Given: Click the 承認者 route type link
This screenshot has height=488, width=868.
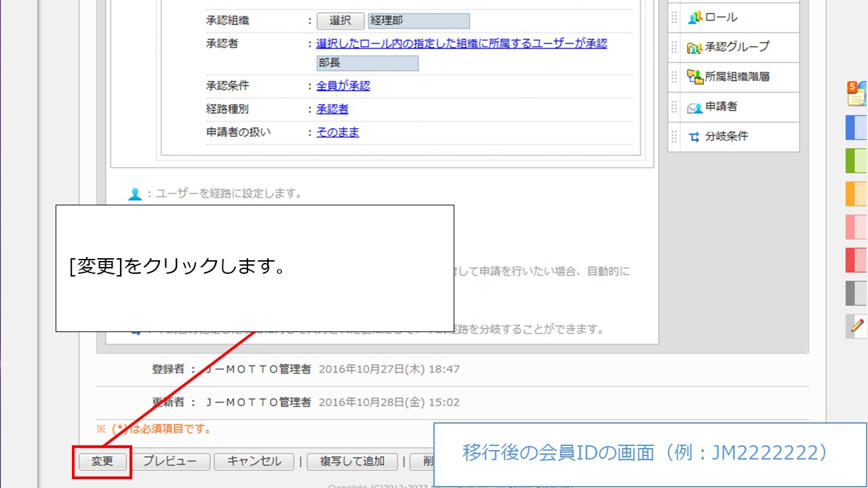Looking at the screenshot, I should click(332, 109).
